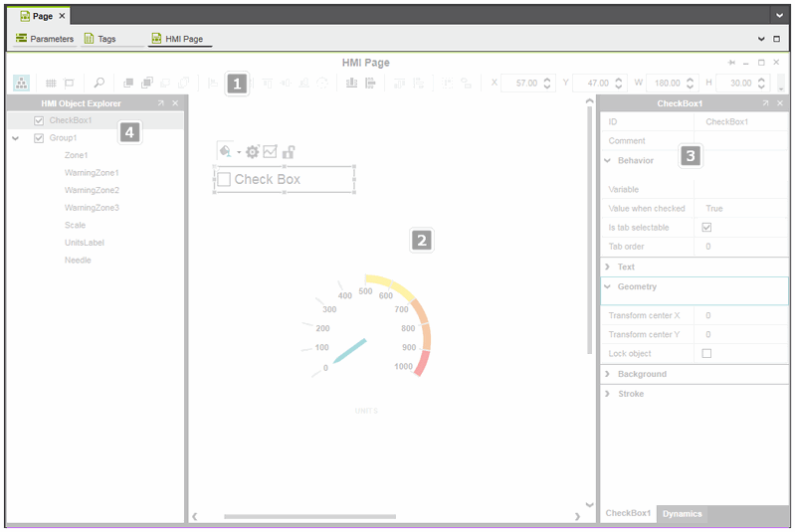The height and width of the screenshot is (532, 795).
Task: Switch to the Parameters tab
Action: (45, 39)
